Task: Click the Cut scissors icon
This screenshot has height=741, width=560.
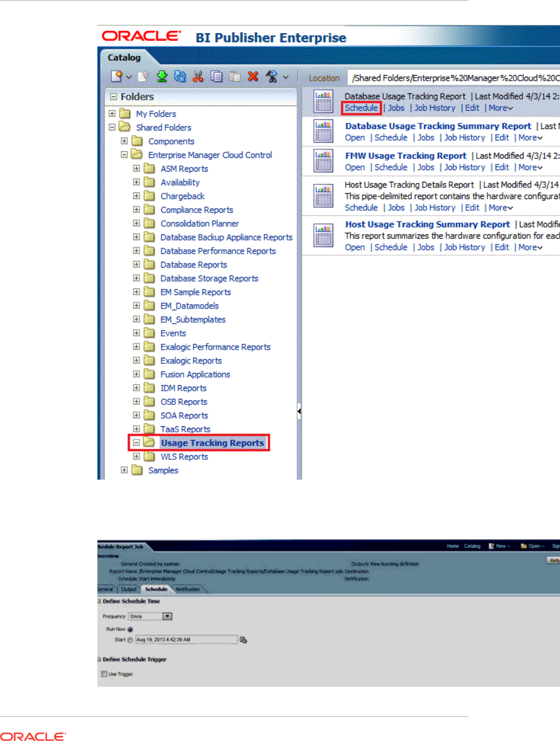Action: 198,76
